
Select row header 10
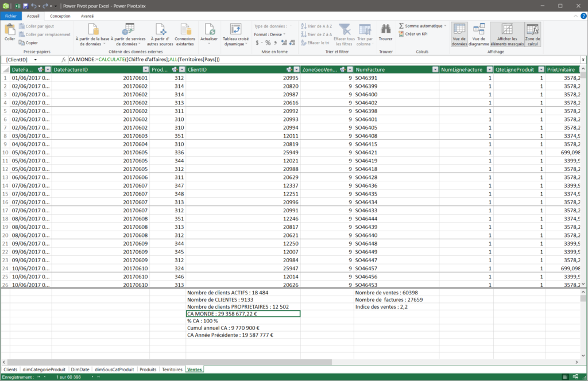point(5,153)
